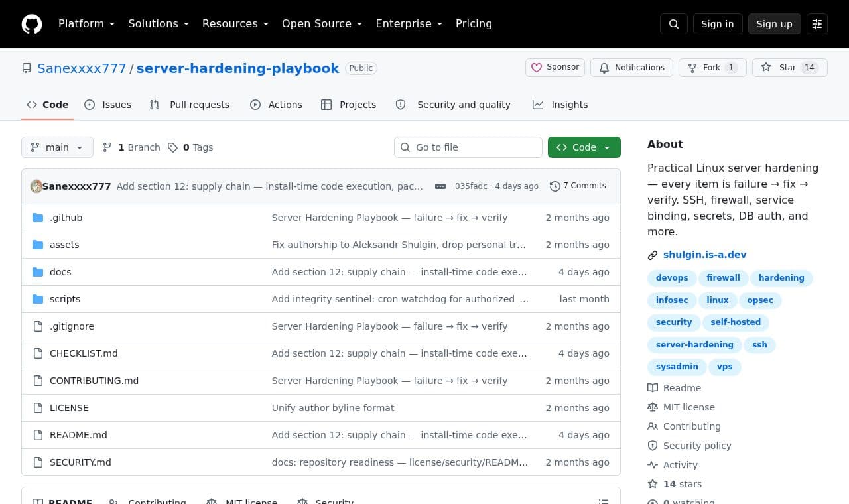The height and width of the screenshot is (504, 849).
Task: Expand the Open Source menu
Action: [x=322, y=24]
